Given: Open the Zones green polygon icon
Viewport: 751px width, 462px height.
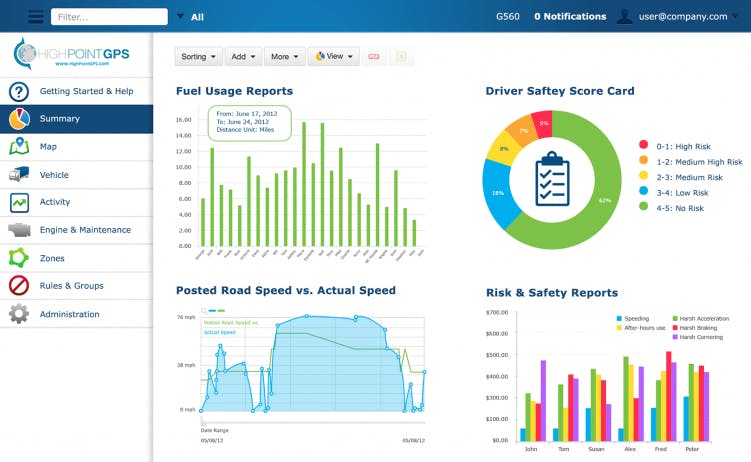Looking at the screenshot, I should click(19, 258).
